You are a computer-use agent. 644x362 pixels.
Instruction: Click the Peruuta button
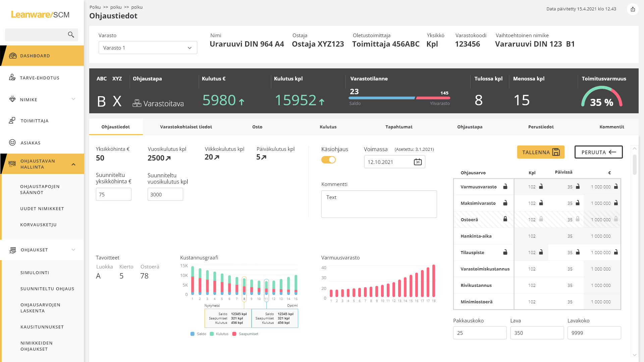click(x=599, y=152)
